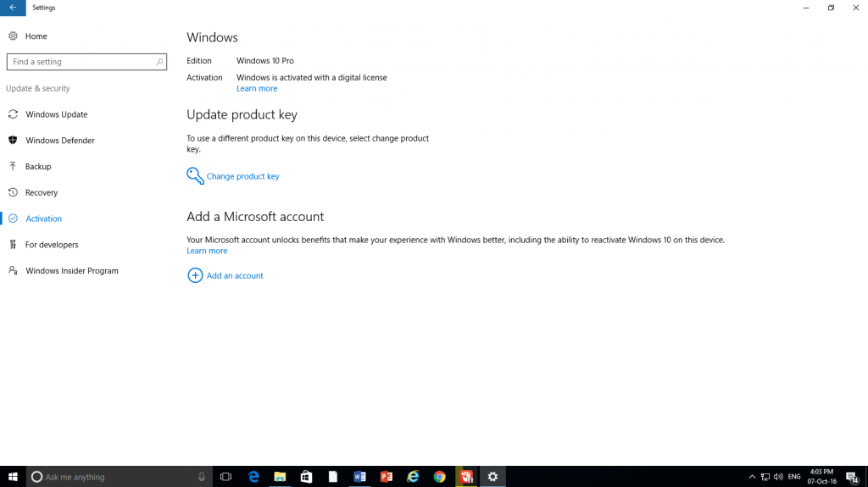Click 'Update product key' heading

[x=242, y=114]
